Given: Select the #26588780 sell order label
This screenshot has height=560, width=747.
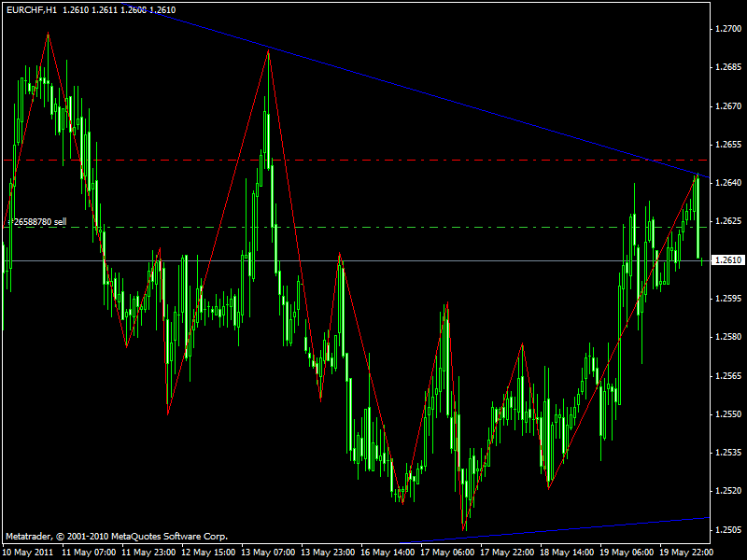Looking at the screenshot, I should click(37, 222).
